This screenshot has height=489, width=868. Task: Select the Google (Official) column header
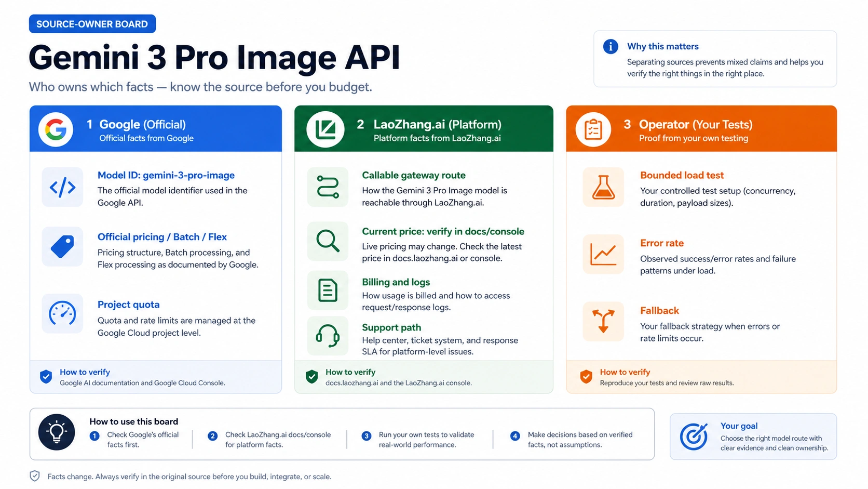[156, 129]
